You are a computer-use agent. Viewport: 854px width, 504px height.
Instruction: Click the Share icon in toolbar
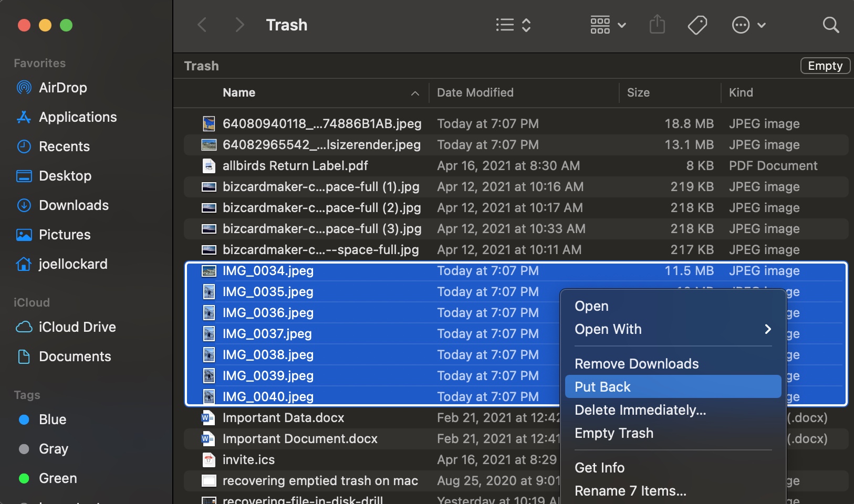point(657,25)
